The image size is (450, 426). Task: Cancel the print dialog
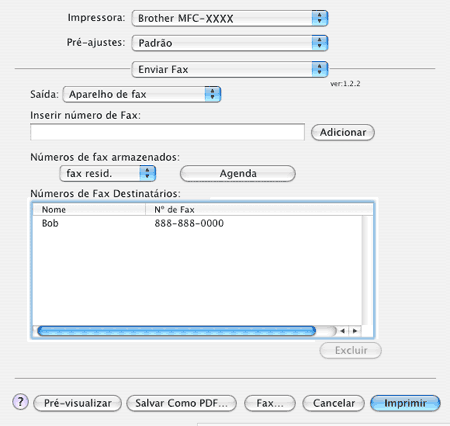pyautogui.click(x=333, y=403)
